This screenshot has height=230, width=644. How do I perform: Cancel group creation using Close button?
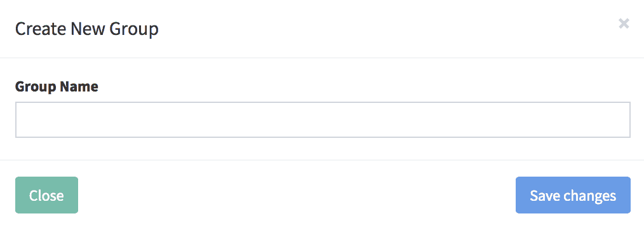[46, 195]
